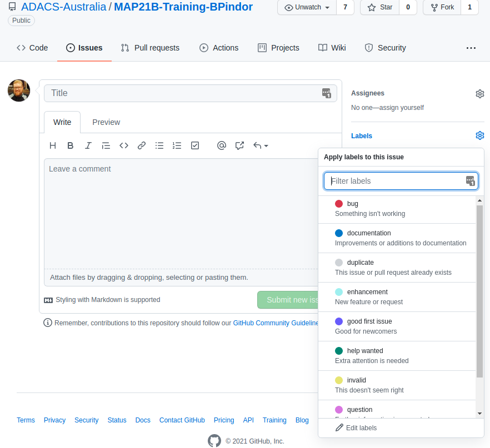
Task: Focus the Filter labels search field
Action: click(397, 181)
